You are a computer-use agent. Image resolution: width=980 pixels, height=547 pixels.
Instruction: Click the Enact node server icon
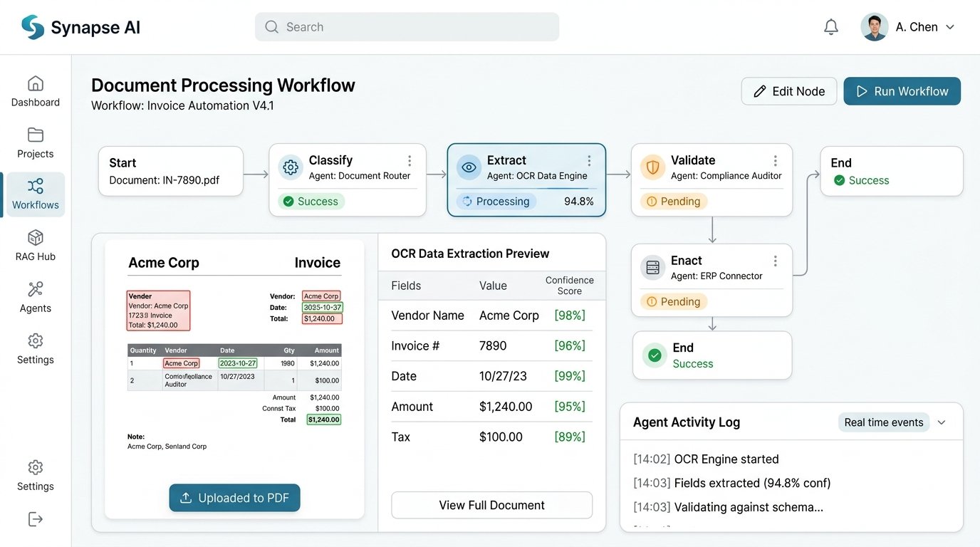(652, 268)
